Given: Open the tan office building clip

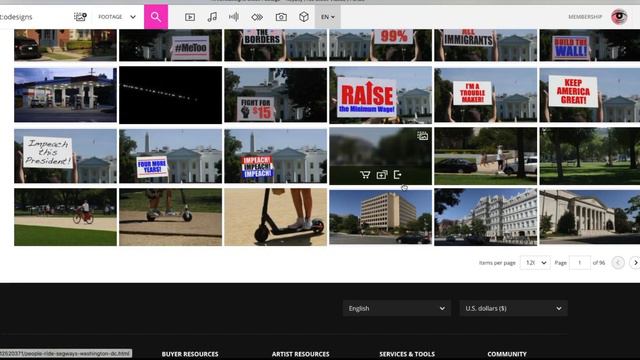Looking at the screenshot, I should pyautogui.click(x=380, y=217).
